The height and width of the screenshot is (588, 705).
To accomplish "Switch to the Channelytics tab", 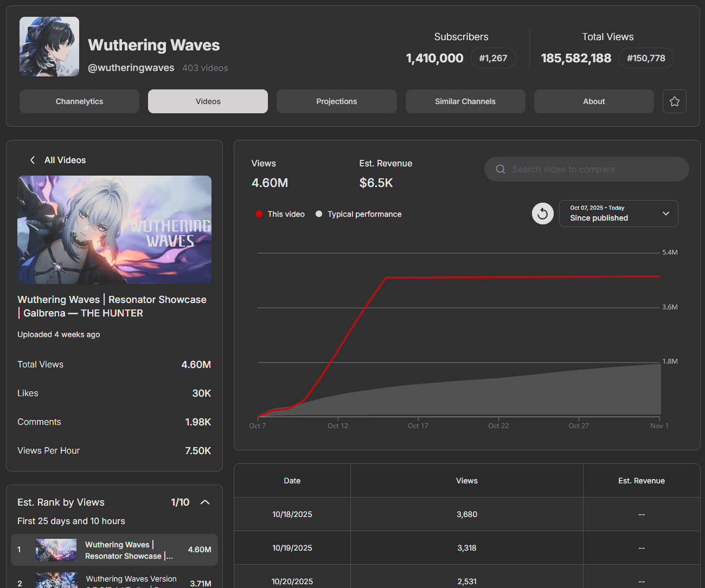I will pos(79,101).
